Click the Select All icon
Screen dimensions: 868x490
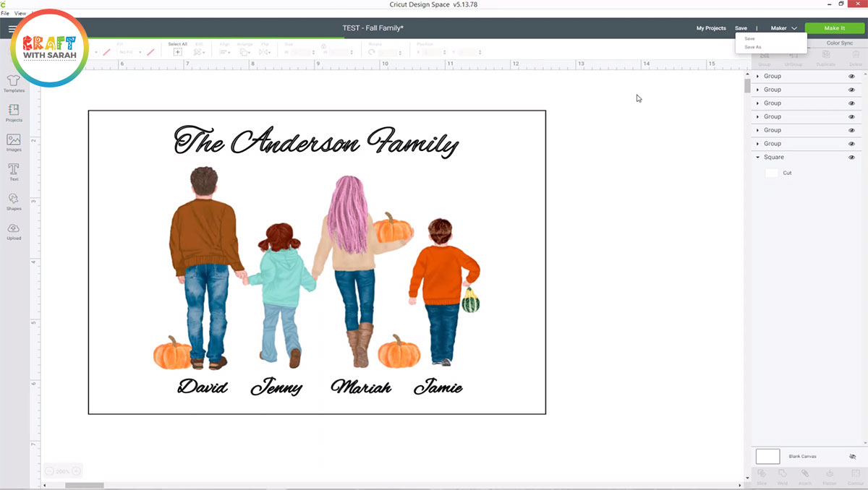point(177,52)
